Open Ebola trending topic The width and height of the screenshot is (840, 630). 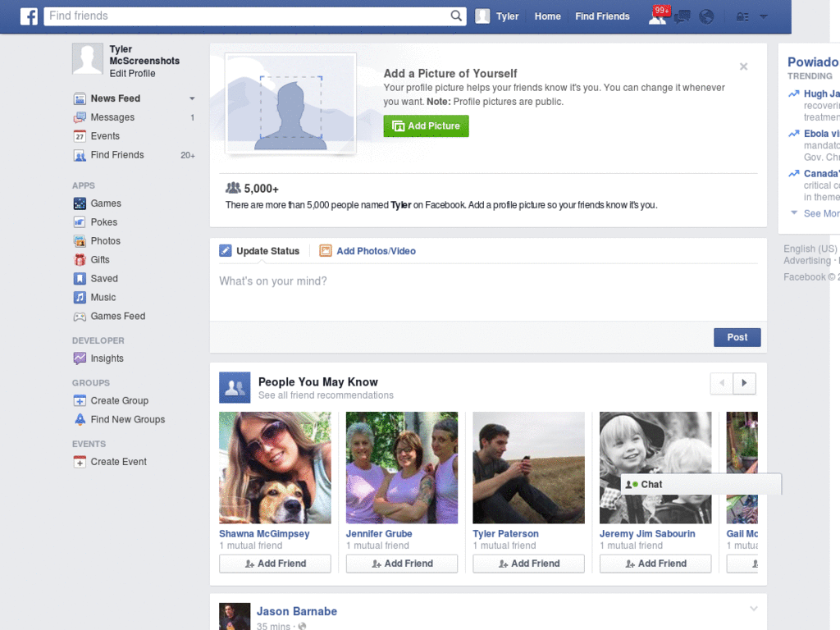pos(821,134)
